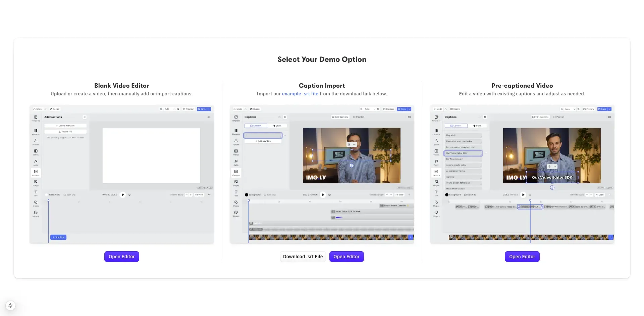Click the 'Select Your Demo Option' heading
Image resolution: width=644 pixels, height=316 pixels.
pyautogui.click(x=322, y=59)
